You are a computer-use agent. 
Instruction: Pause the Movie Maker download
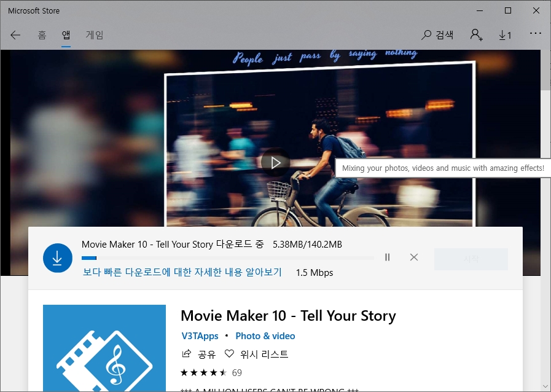387,257
